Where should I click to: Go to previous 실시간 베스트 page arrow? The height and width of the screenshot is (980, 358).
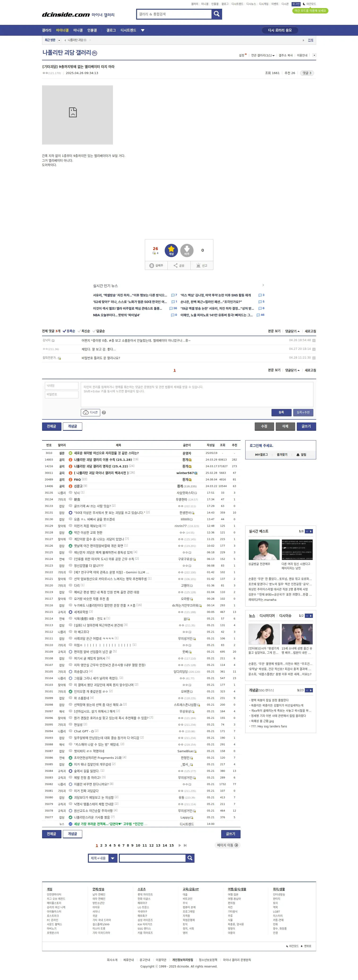(x=307, y=532)
